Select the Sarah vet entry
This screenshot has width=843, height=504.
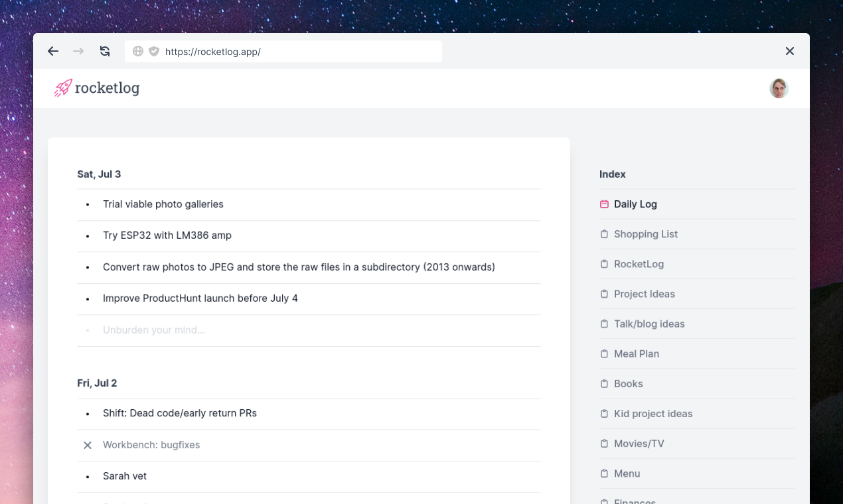125,476
